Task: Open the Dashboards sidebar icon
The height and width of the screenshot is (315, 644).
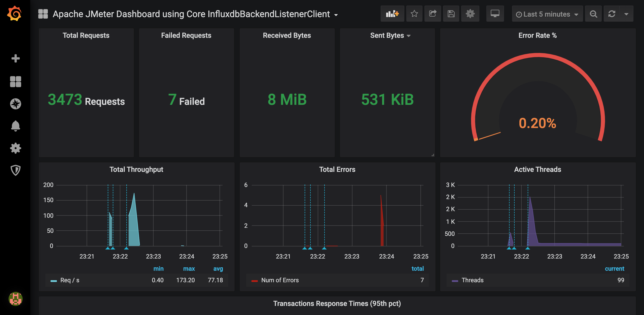Action: pyautogui.click(x=16, y=81)
